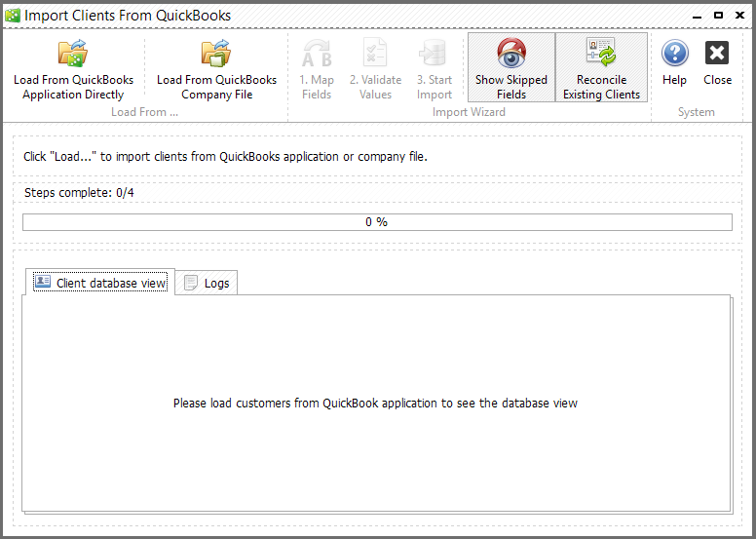Toggle Show Skipped Fields eye icon

[x=511, y=53]
